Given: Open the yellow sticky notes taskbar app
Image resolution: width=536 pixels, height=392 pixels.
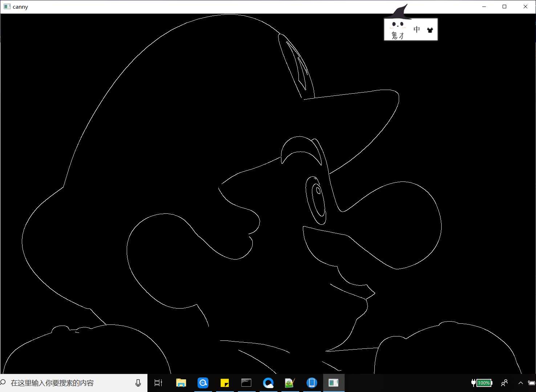Looking at the screenshot, I should point(225,383).
